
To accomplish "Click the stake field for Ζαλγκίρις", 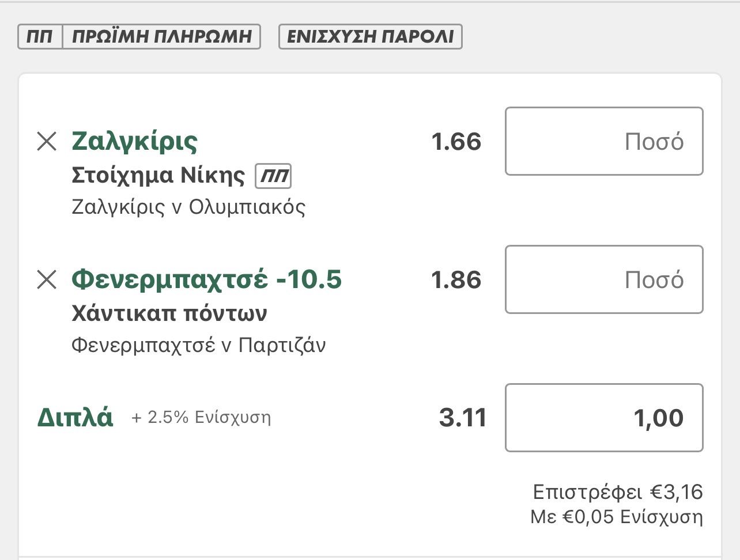I will click(603, 141).
